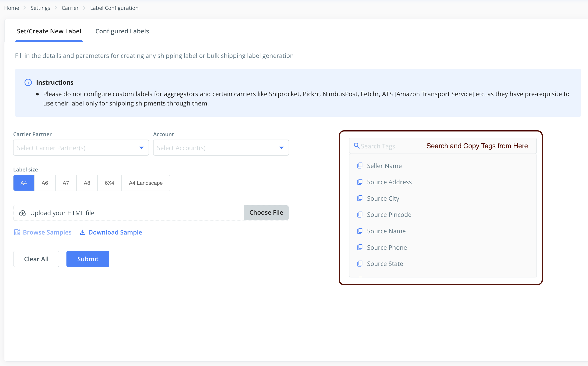Copy the Source City tag icon
Image resolution: width=588 pixels, height=366 pixels.
pos(360,198)
